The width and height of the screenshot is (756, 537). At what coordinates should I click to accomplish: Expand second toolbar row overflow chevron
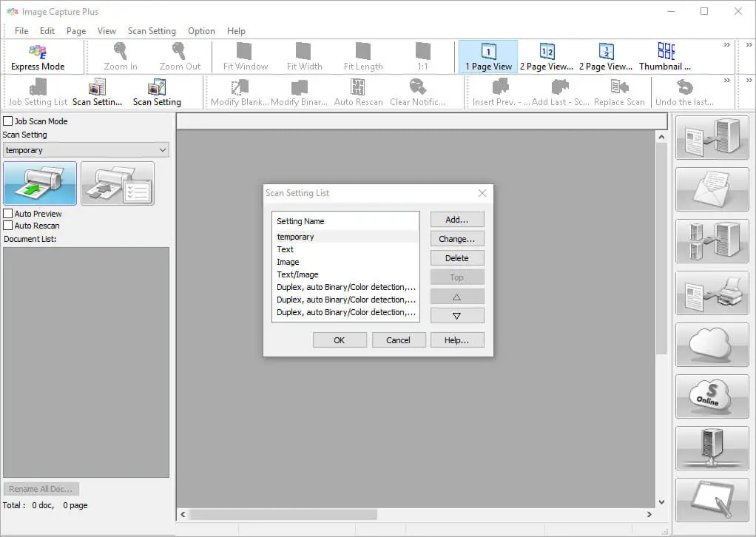point(727,81)
